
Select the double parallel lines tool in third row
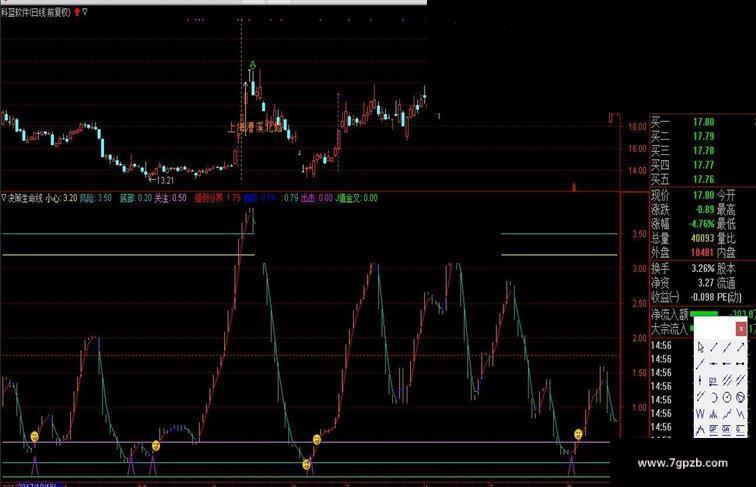[741, 380]
